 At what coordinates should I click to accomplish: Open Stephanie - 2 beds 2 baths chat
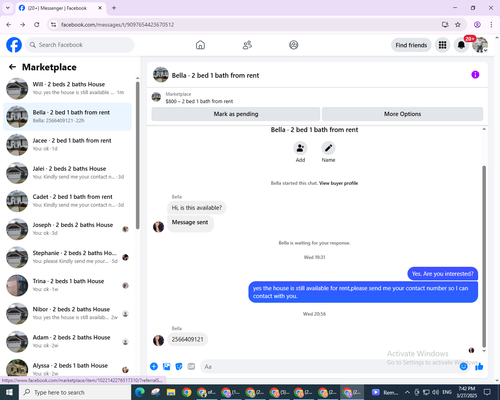coord(67,257)
